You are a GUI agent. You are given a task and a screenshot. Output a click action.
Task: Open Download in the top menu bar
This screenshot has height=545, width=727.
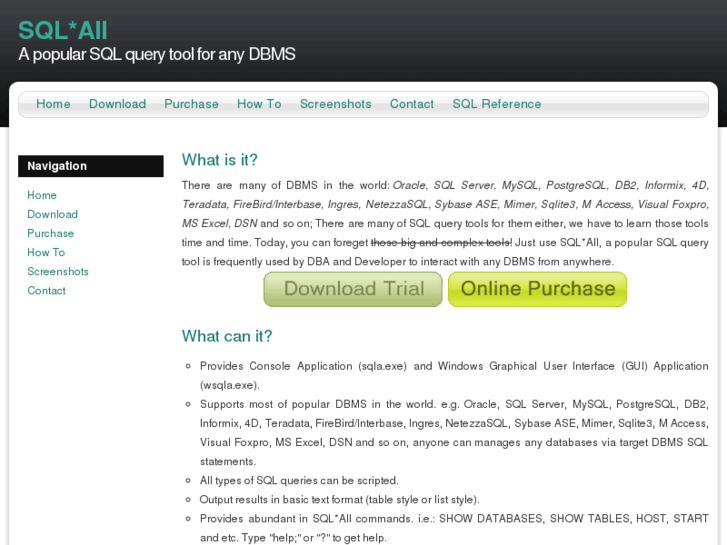pos(117,104)
